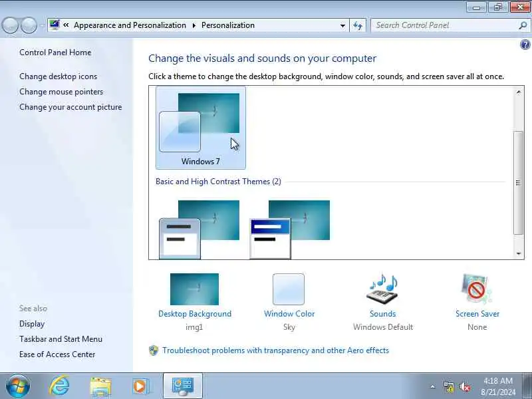Click the Control Panel taskbar button

(x=183, y=386)
